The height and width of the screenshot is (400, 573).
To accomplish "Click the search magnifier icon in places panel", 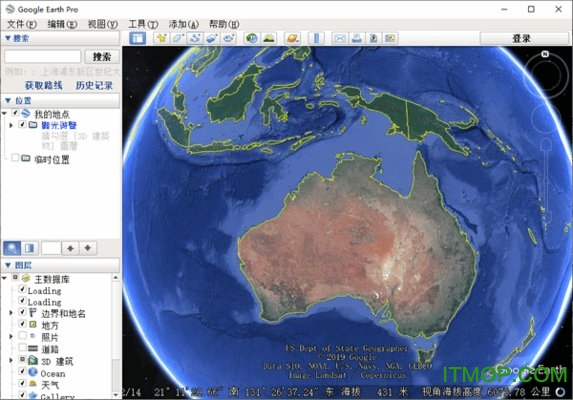I will [x=12, y=248].
